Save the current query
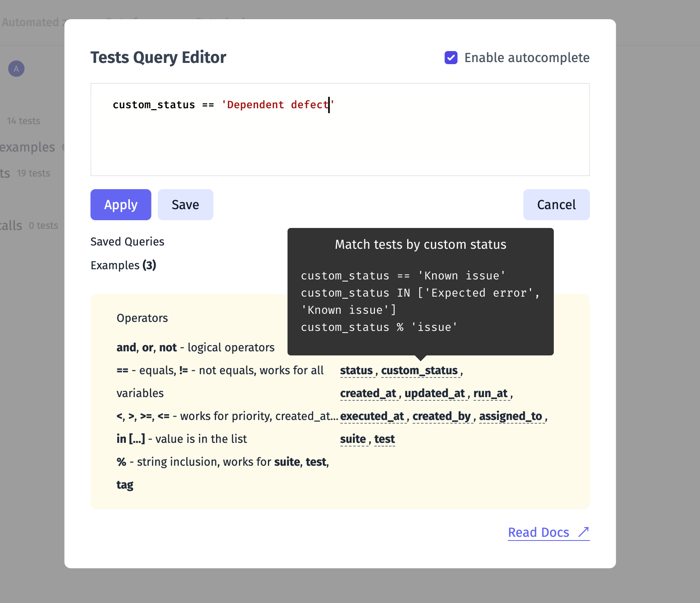Image resolution: width=700 pixels, height=603 pixels. 185,205
